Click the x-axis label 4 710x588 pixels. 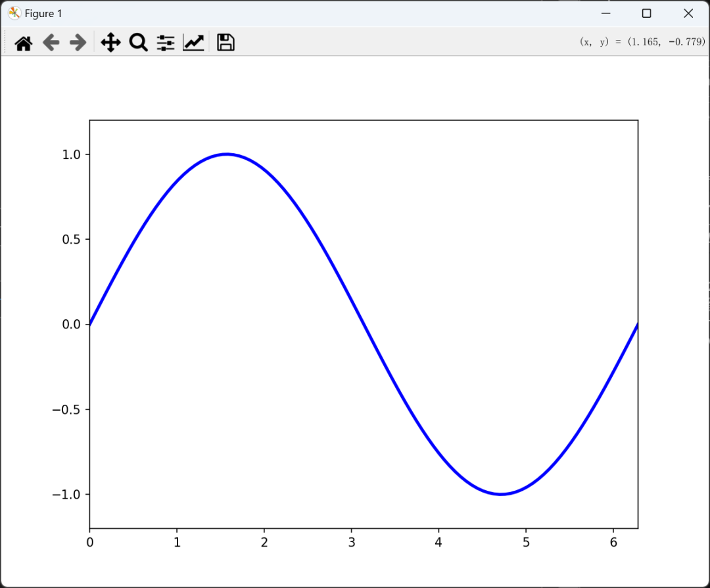pos(438,542)
